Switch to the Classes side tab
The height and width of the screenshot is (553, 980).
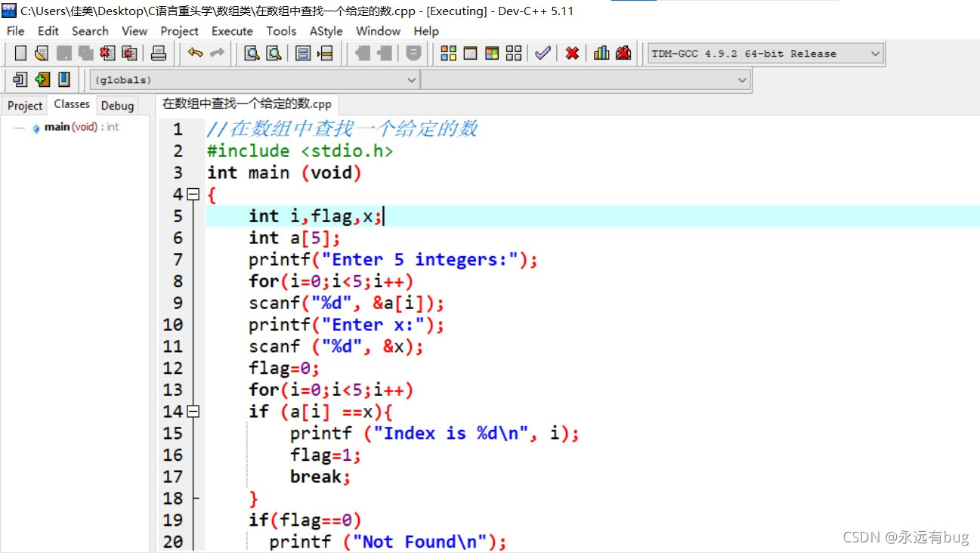(72, 104)
